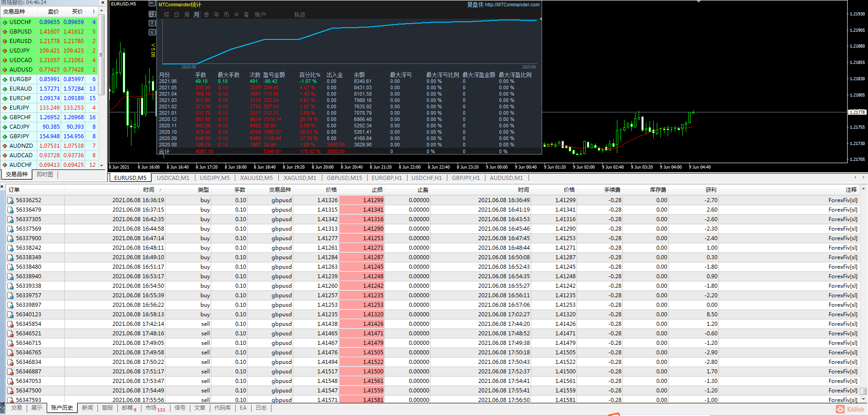
Task: Click the EAHub logo icon
Action: pyautogui.click(x=840, y=409)
